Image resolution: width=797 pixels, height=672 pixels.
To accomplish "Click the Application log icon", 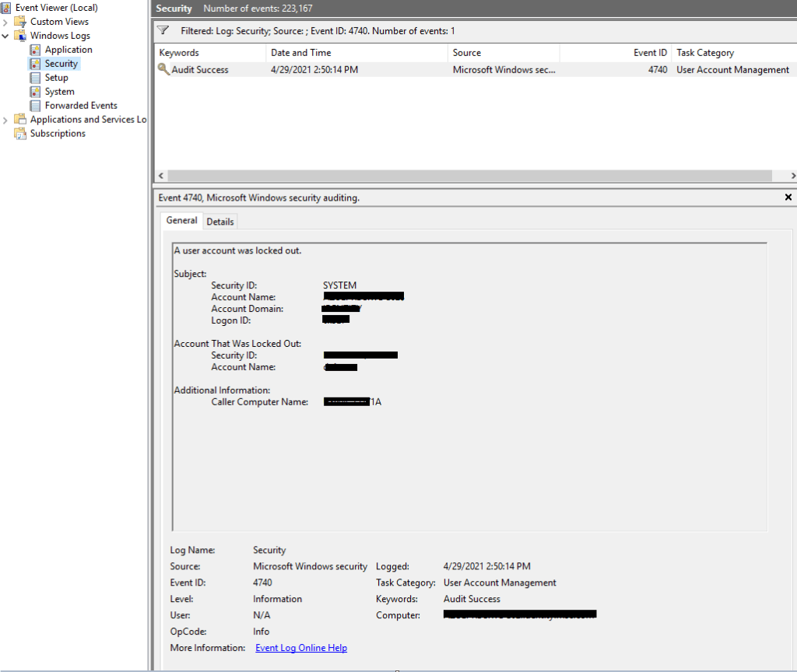I will [35, 50].
